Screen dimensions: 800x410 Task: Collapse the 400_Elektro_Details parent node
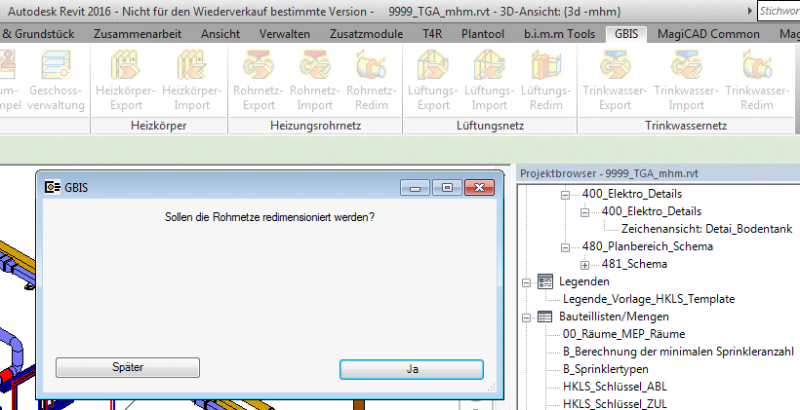(569, 193)
